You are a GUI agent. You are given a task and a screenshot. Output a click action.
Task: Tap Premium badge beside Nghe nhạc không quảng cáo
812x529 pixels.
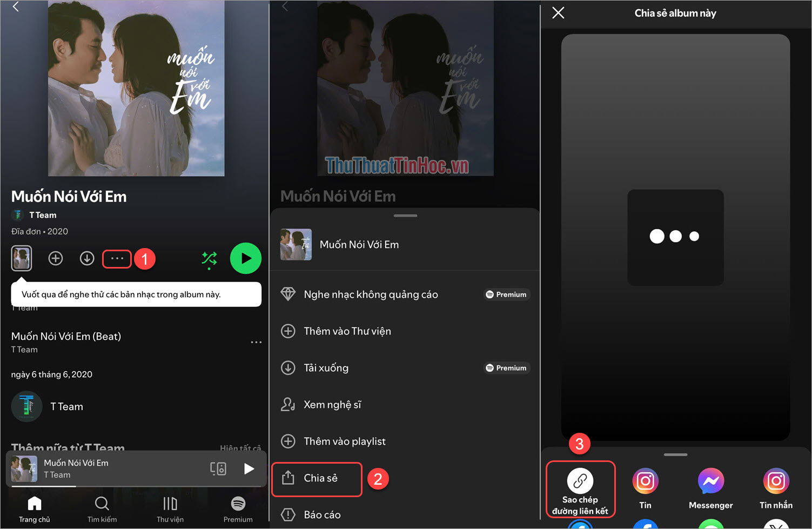(506, 294)
